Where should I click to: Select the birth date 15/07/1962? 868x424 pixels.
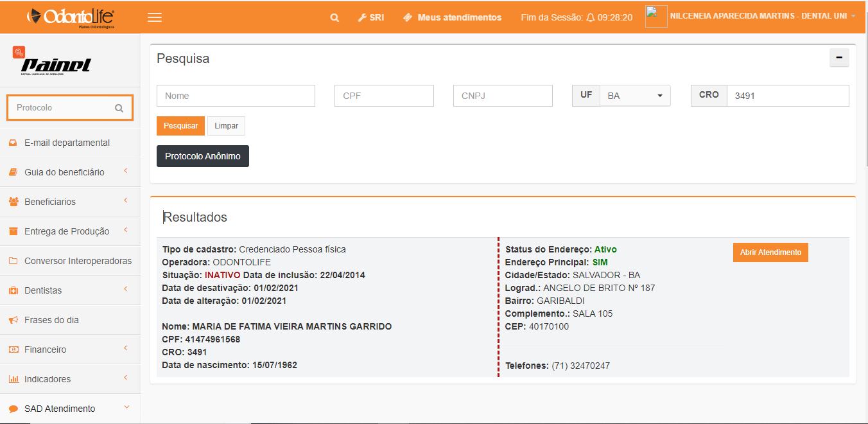[274, 365]
